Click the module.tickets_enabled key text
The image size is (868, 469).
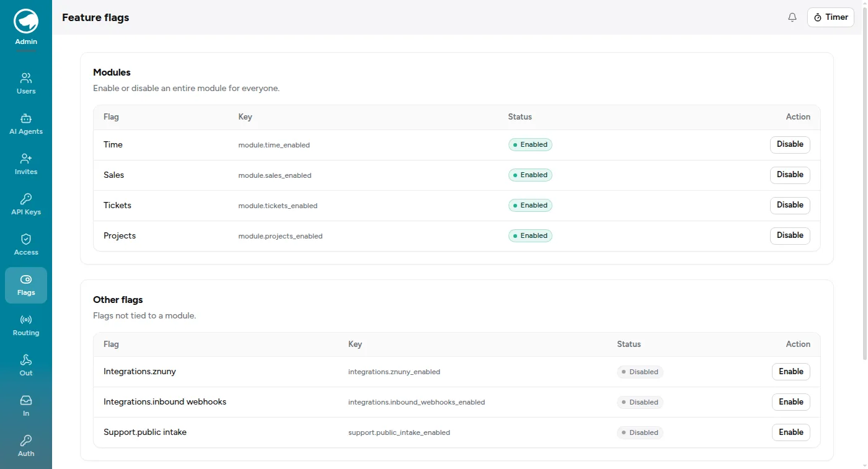point(278,206)
